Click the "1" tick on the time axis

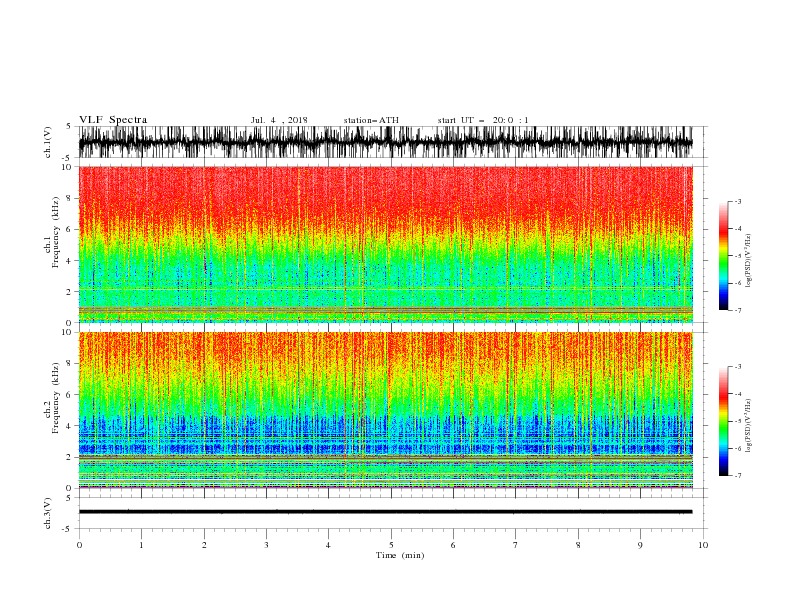tap(142, 545)
